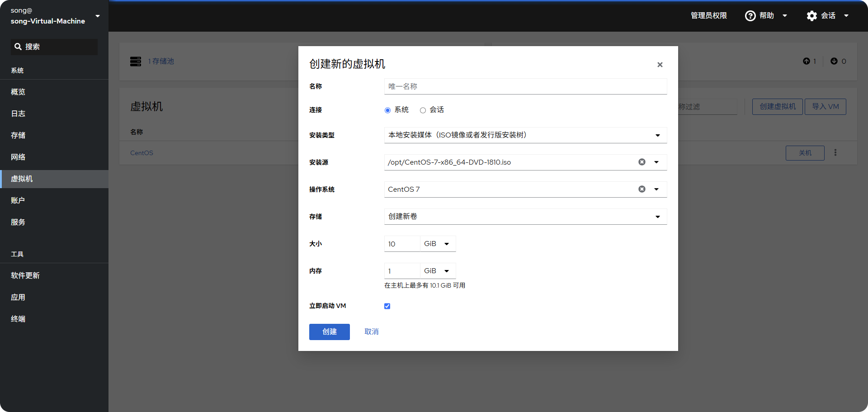Viewport: 868px width, 412px height.
Task: Open 服务 in the sidebar
Action: point(54,222)
